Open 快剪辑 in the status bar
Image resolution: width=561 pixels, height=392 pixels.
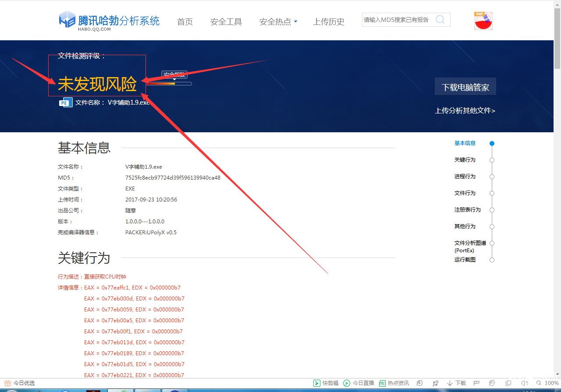(x=326, y=383)
